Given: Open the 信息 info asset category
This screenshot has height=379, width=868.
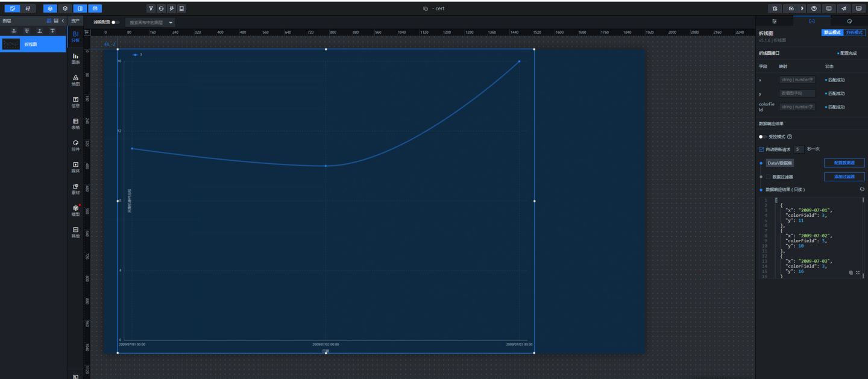Looking at the screenshot, I should pyautogui.click(x=75, y=102).
